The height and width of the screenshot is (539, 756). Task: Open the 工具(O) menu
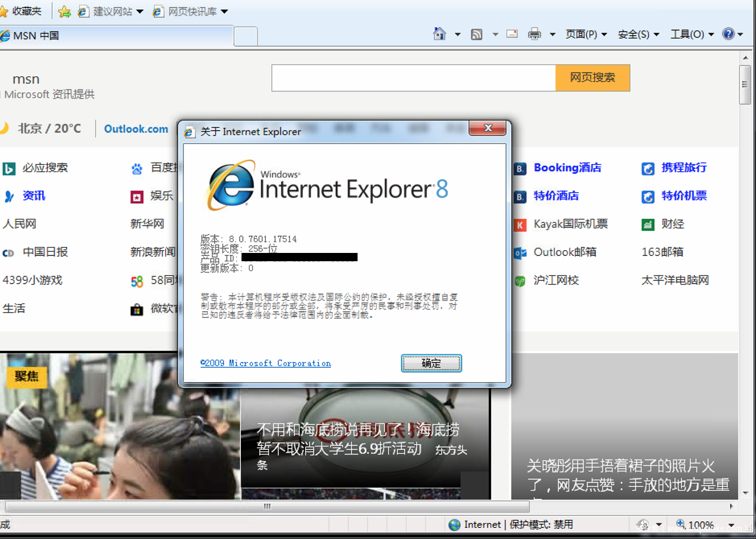coord(692,34)
